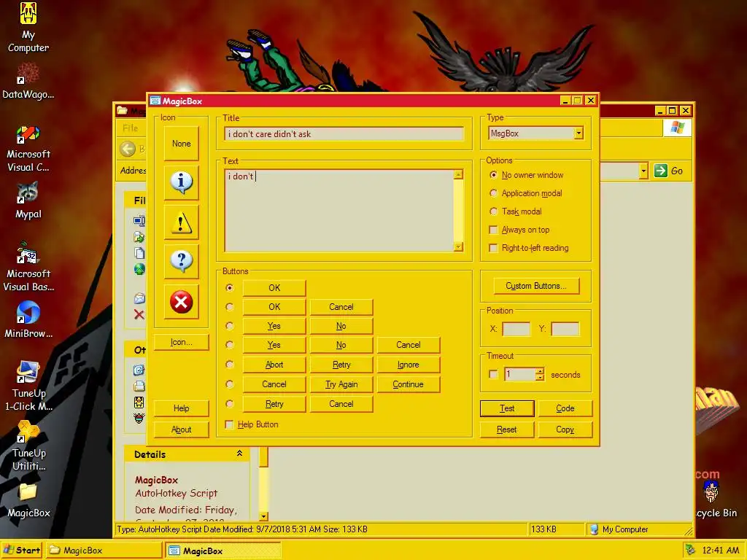Click the Test button
747x560 pixels.
click(507, 408)
